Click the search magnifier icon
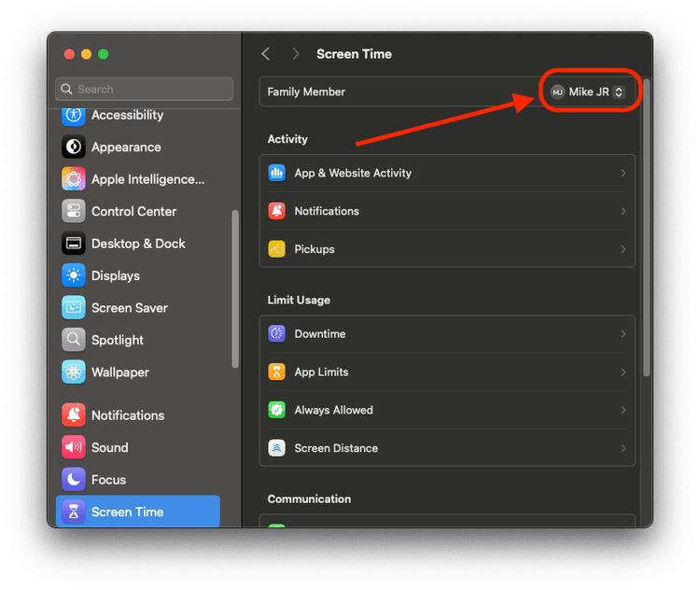 (66, 89)
